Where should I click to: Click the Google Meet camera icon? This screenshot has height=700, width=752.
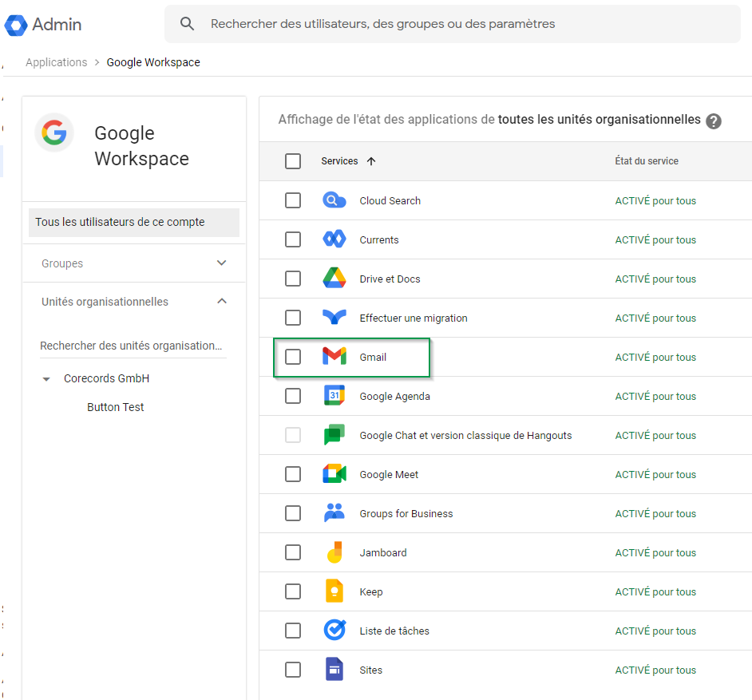(x=334, y=474)
